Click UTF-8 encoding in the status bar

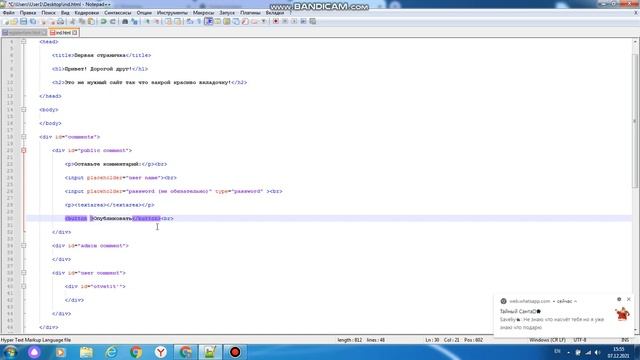(x=580, y=340)
